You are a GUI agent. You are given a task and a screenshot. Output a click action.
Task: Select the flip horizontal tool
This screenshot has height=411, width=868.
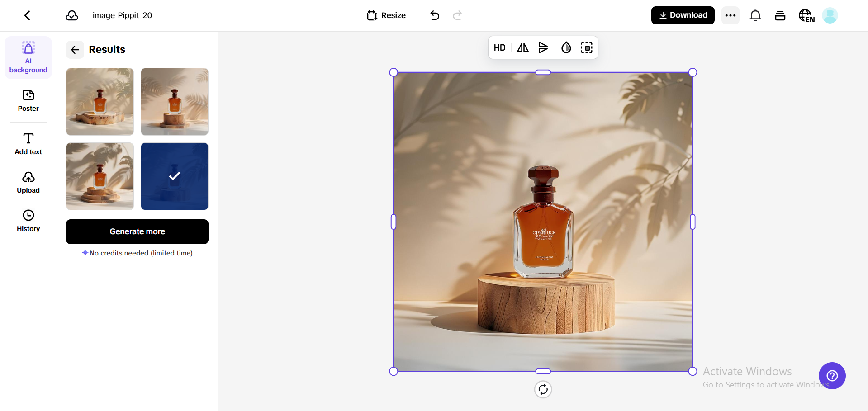click(x=522, y=47)
